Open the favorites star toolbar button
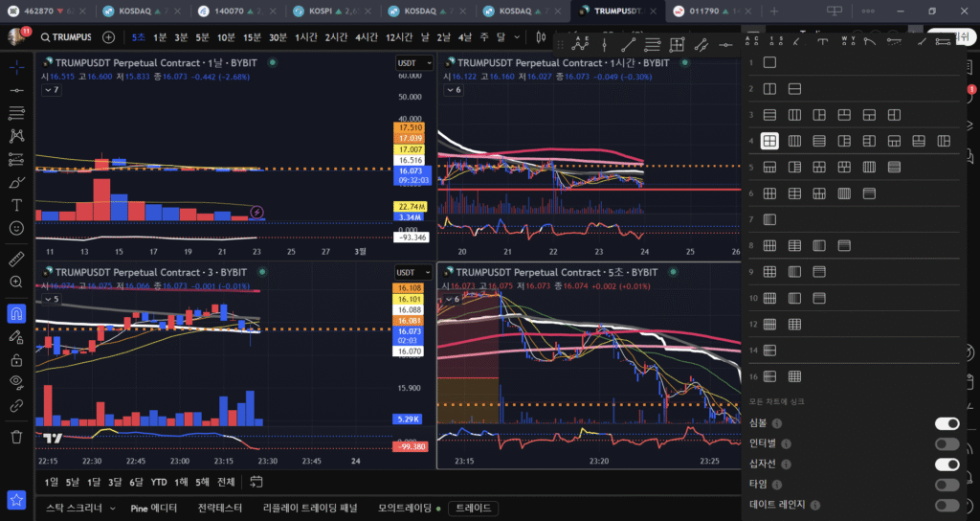 click(x=16, y=500)
